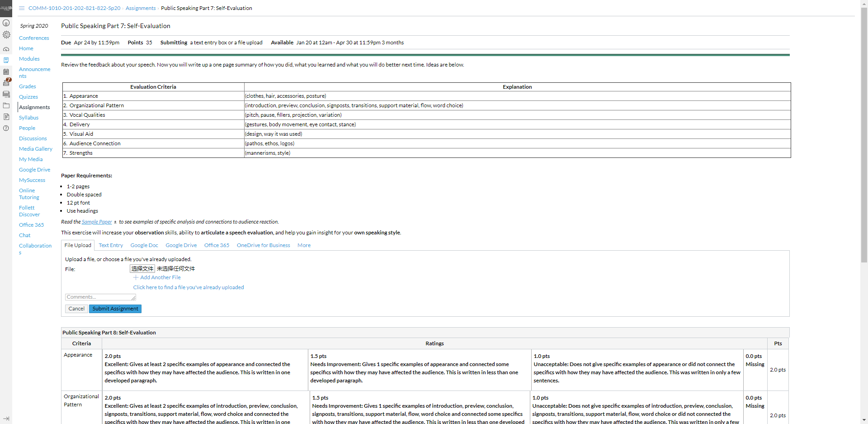The image size is (868, 424).
Task: Open Conferences in course navigation
Action: (34, 38)
